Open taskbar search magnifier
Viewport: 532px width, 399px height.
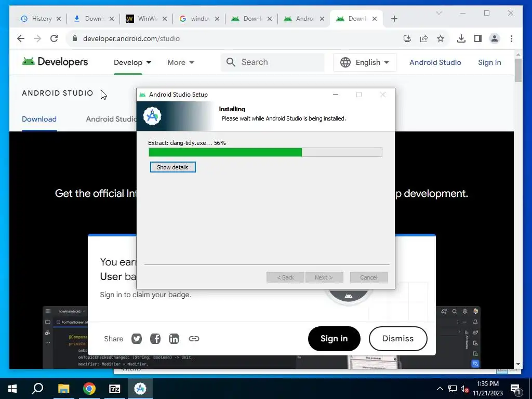37,389
